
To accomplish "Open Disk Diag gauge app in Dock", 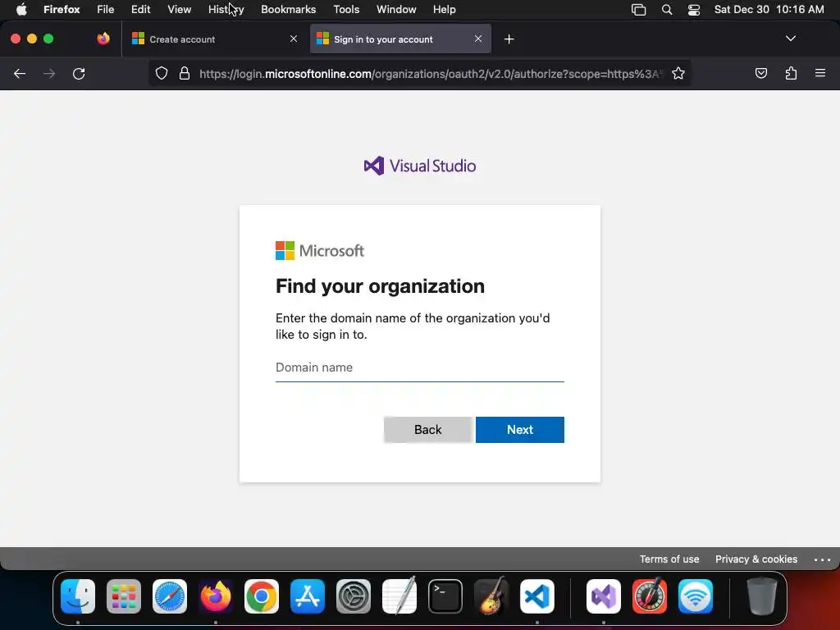I will pos(650,596).
